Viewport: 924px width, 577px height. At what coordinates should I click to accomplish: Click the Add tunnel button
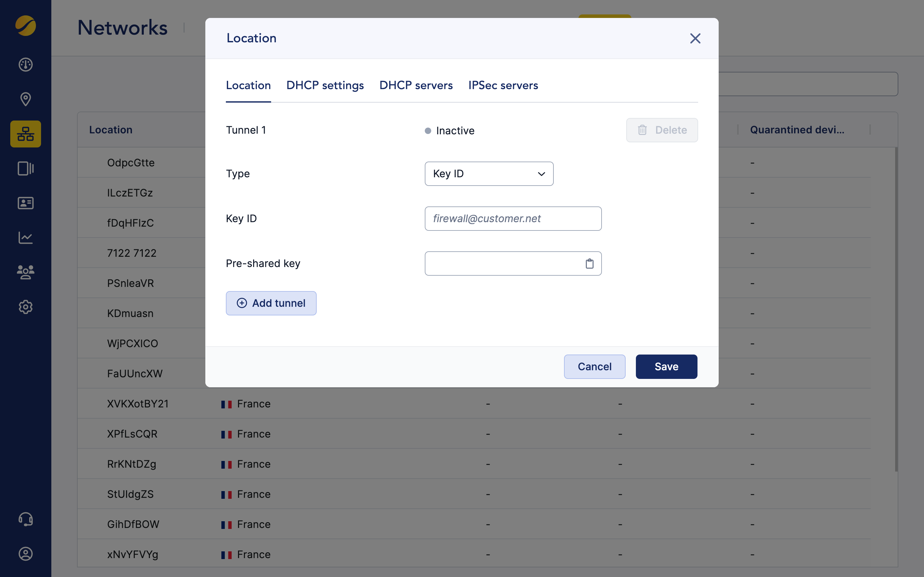271,303
